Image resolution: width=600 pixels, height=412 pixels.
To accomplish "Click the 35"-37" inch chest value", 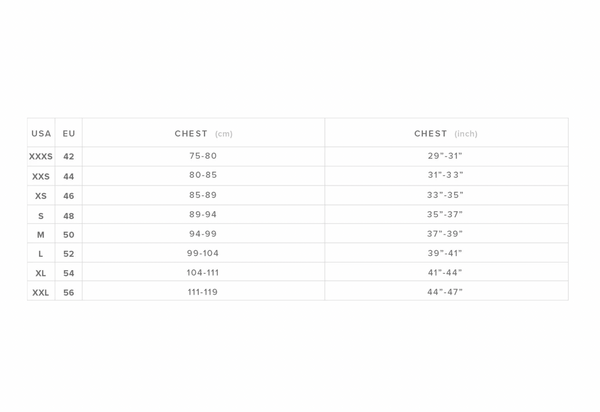I will 445,215.
